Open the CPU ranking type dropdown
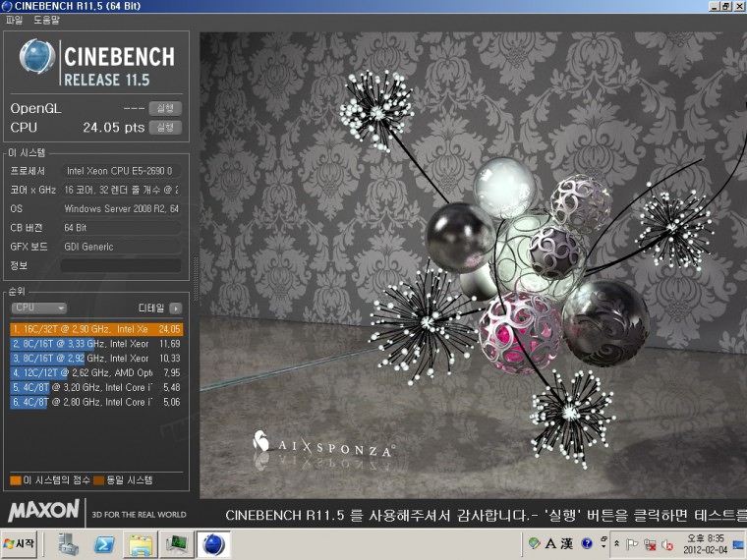This screenshot has width=747, height=560. click(x=39, y=308)
